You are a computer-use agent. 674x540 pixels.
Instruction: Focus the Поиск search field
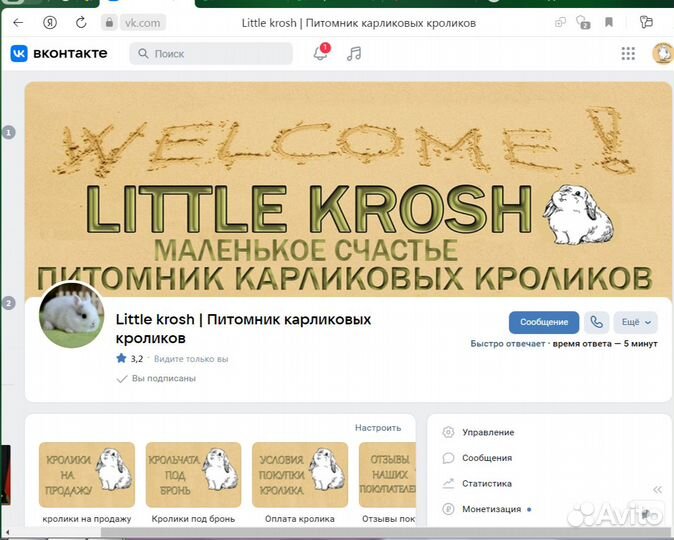pyautogui.click(x=211, y=54)
